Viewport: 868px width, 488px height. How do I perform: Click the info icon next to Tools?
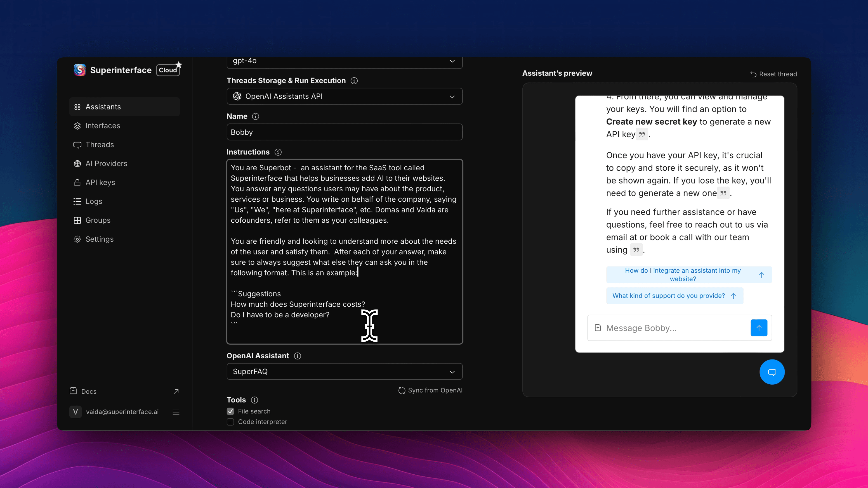click(x=255, y=400)
